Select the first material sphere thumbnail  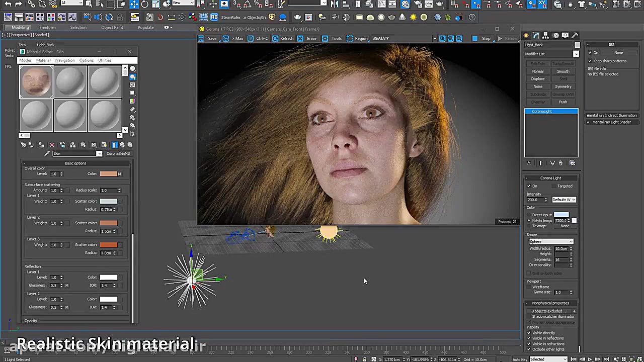(x=36, y=81)
